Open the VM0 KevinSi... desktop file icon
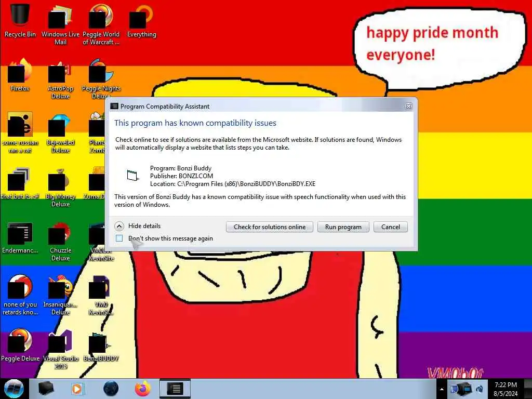This screenshot has height=399, width=532. pos(101,295)
